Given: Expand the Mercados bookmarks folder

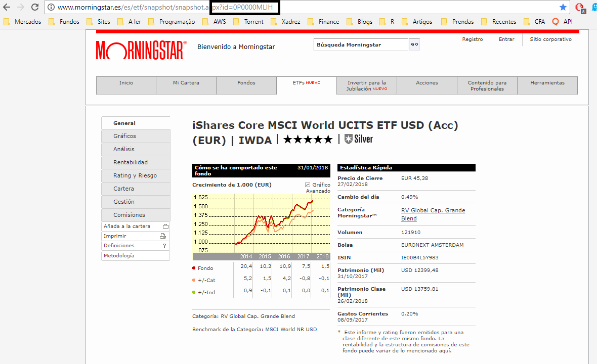Looking at the screenshot, I should pyautogui.click(x=23, y=22).
